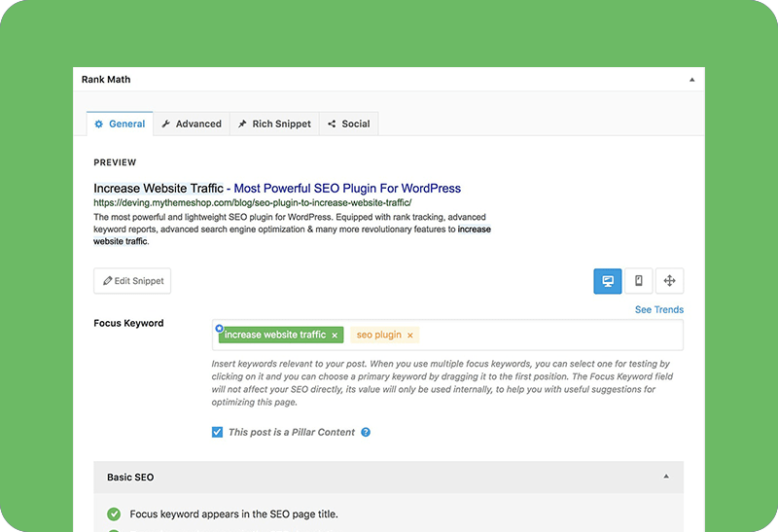Click the green preview URL
The width and height of the screenshot is (778, 532).
[253, 202]
